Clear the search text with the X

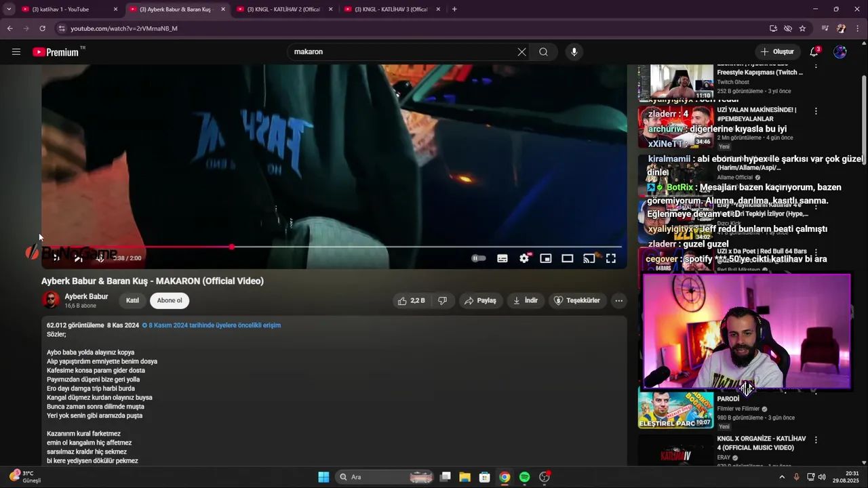(521, 52)
